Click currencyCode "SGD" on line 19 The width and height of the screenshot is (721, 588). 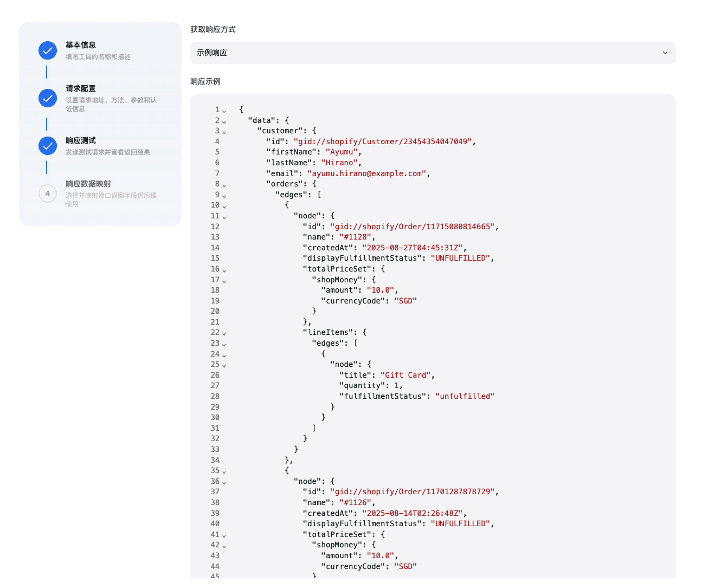(x=405, y=301)
